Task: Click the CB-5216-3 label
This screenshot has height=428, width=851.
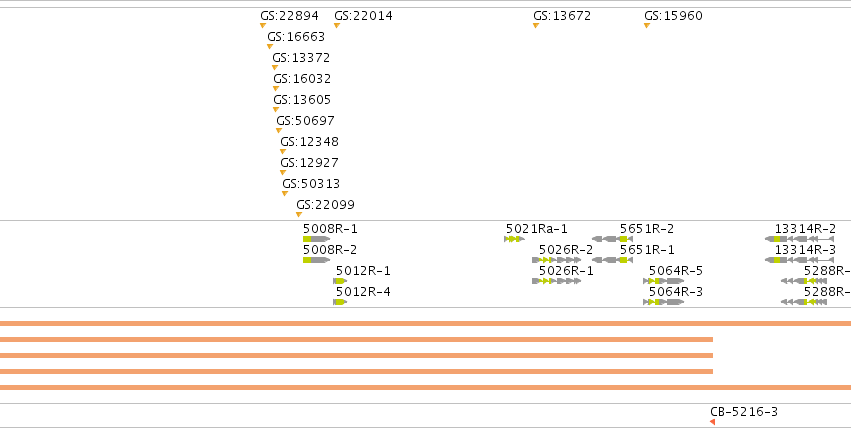Action: click(744, 412)
